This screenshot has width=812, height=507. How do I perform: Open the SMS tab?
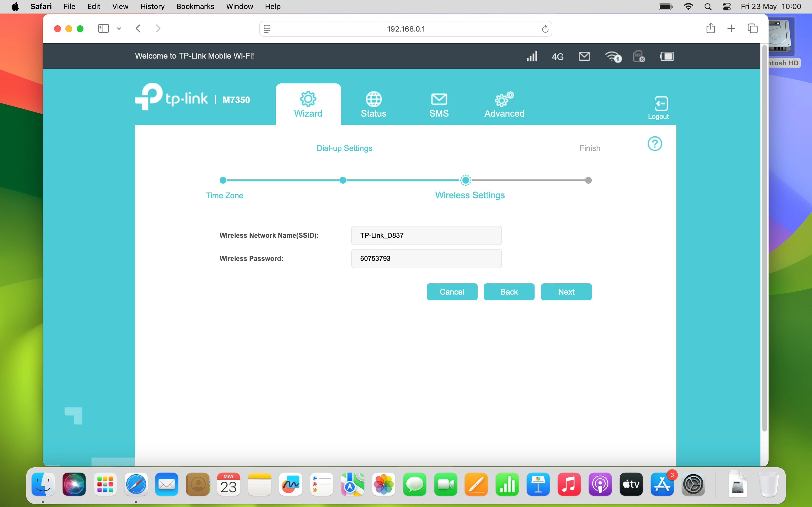(x=439, y=104)
